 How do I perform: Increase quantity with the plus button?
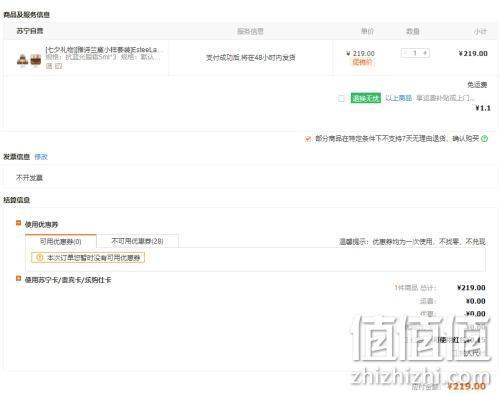coord(425,53)
